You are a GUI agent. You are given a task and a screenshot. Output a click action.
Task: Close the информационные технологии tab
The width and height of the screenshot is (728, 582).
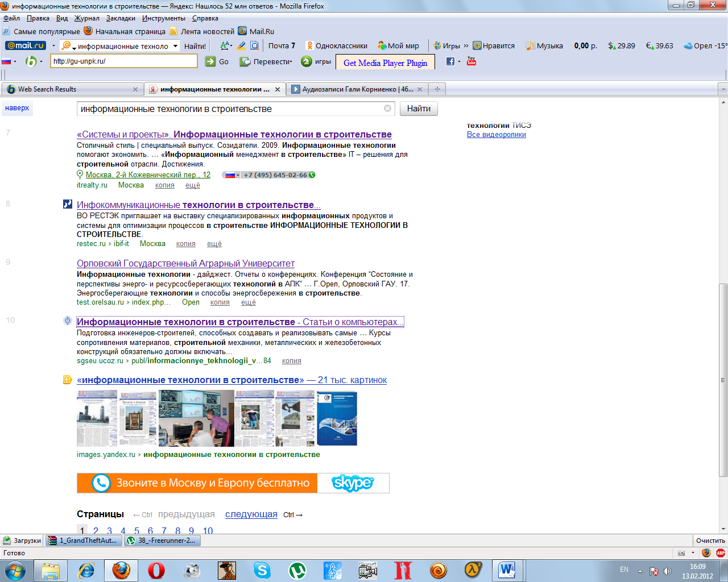tap(278, 89)
